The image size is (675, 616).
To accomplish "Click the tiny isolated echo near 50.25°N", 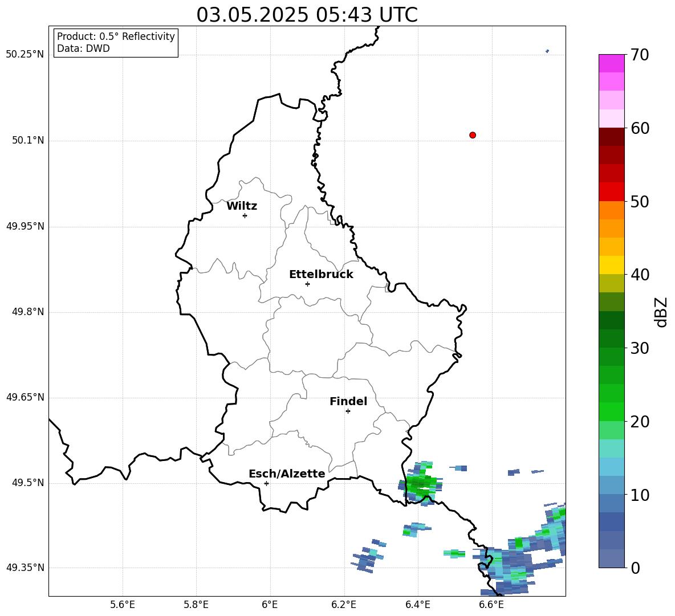I will (x=547, y=51).
